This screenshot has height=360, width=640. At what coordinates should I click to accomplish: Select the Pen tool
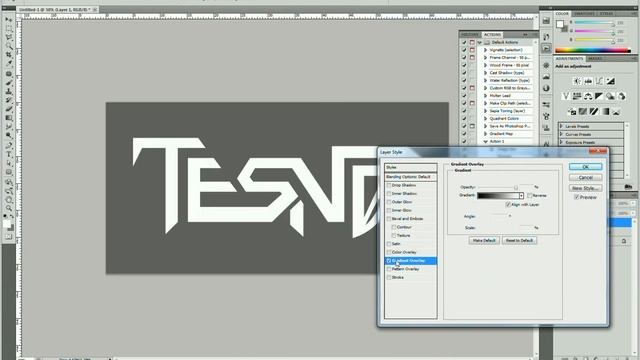click(x=9, y=146)
